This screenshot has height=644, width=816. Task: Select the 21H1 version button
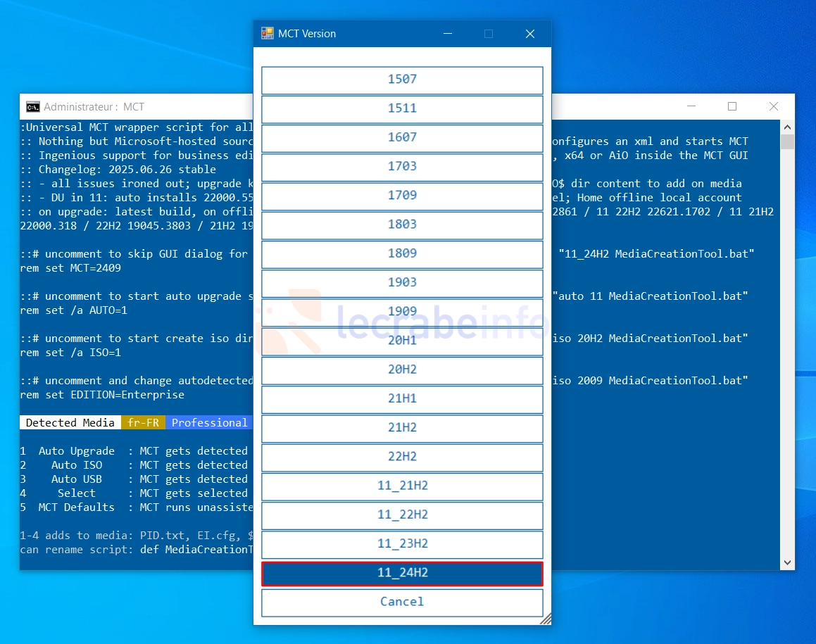(x=402, y=398)
